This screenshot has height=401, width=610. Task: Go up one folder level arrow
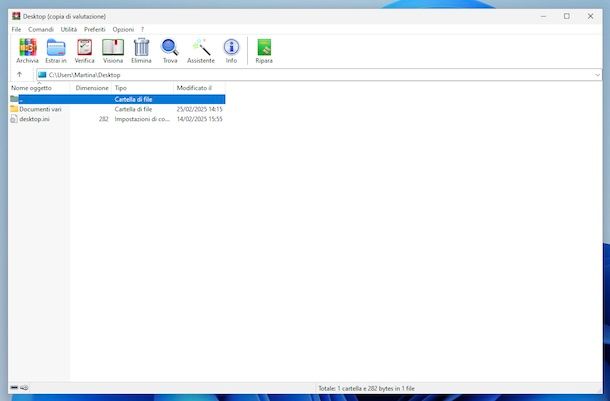point(19,75)
